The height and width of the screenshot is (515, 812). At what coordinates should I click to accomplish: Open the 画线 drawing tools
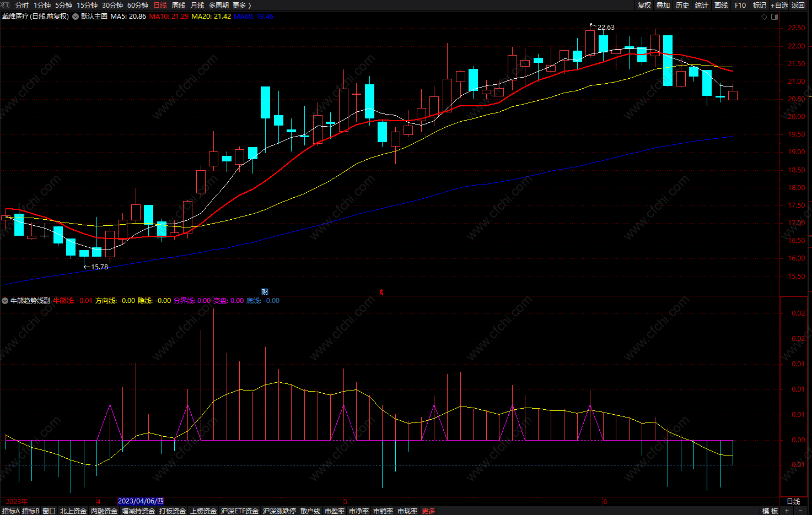721,5
